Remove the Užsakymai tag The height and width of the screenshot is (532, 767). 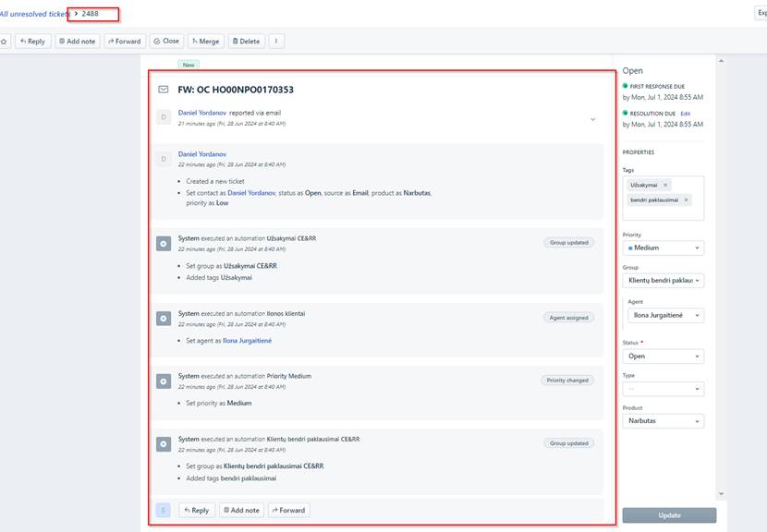click(x=664, y=185)
